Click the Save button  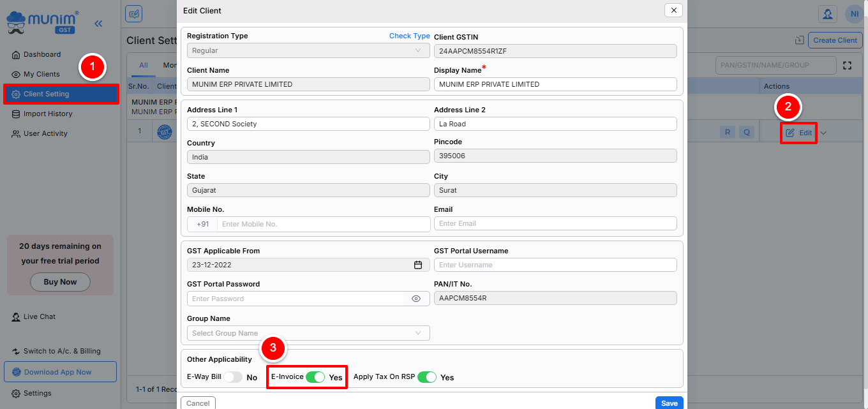pos(669,403)
